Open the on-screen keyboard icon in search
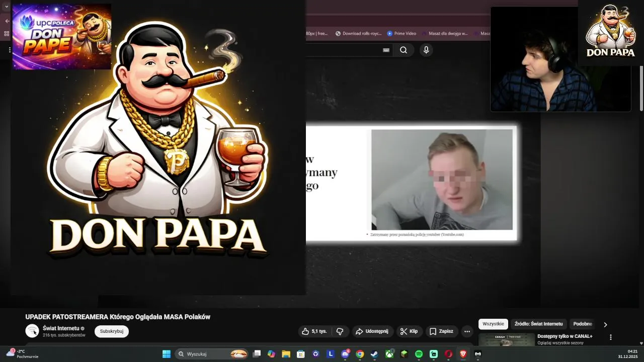Screen dimensions: 644x362 pyautogui.click(x=386, y=50)
